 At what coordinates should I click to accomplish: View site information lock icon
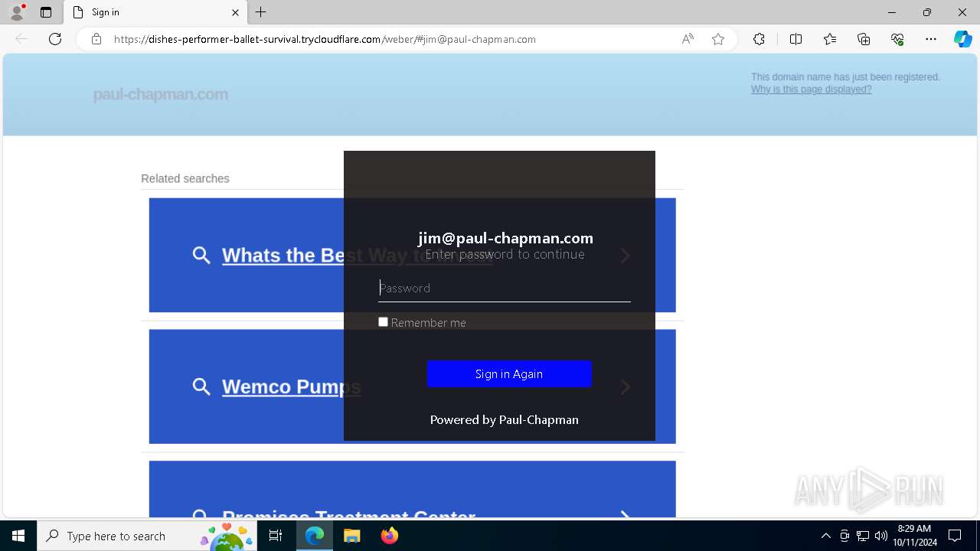click(x=96, y=39)
